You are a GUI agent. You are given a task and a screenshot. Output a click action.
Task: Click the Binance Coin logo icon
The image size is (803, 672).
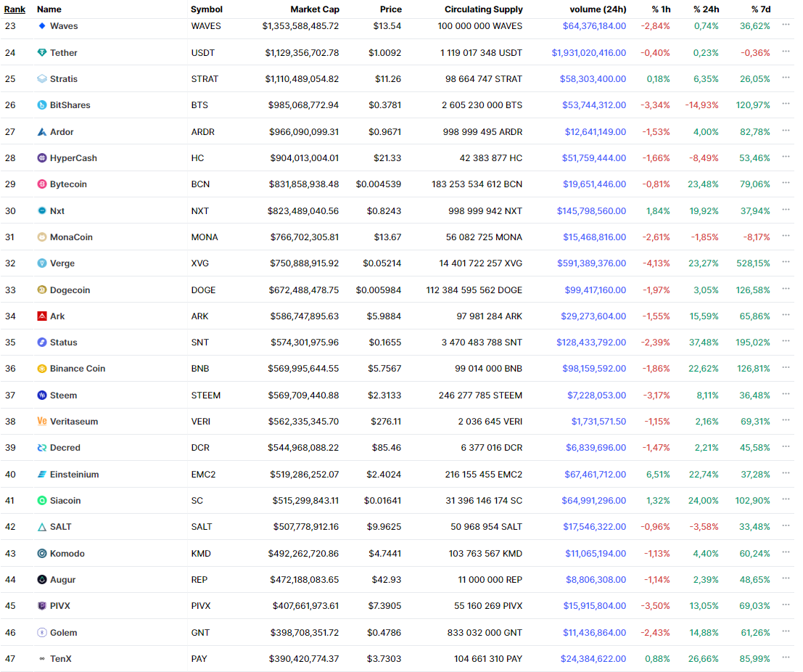[x=42, y=369]
